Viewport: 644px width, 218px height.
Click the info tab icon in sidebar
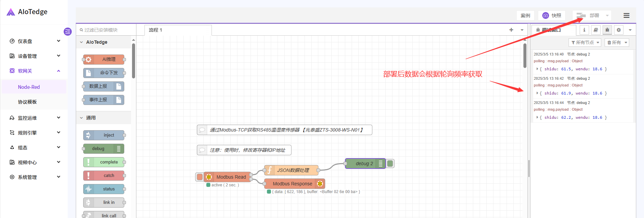pyautogui.click(x=584, y=30)
